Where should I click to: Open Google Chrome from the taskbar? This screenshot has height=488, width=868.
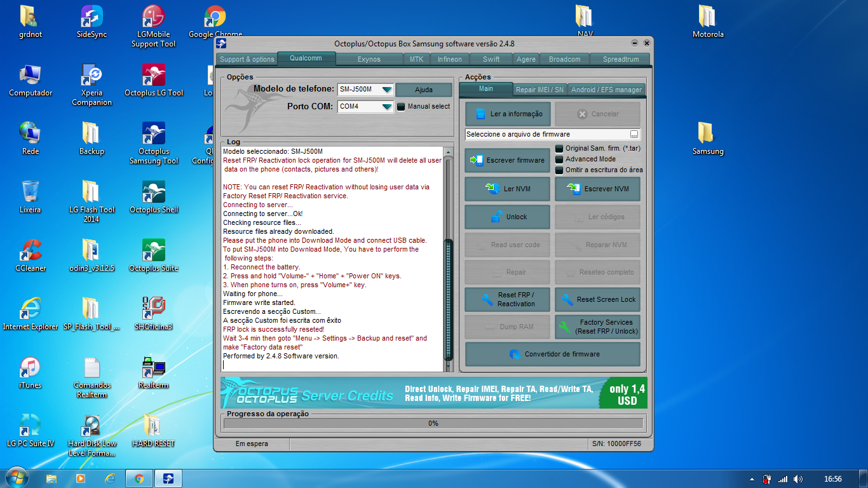(x=139, y=478)
